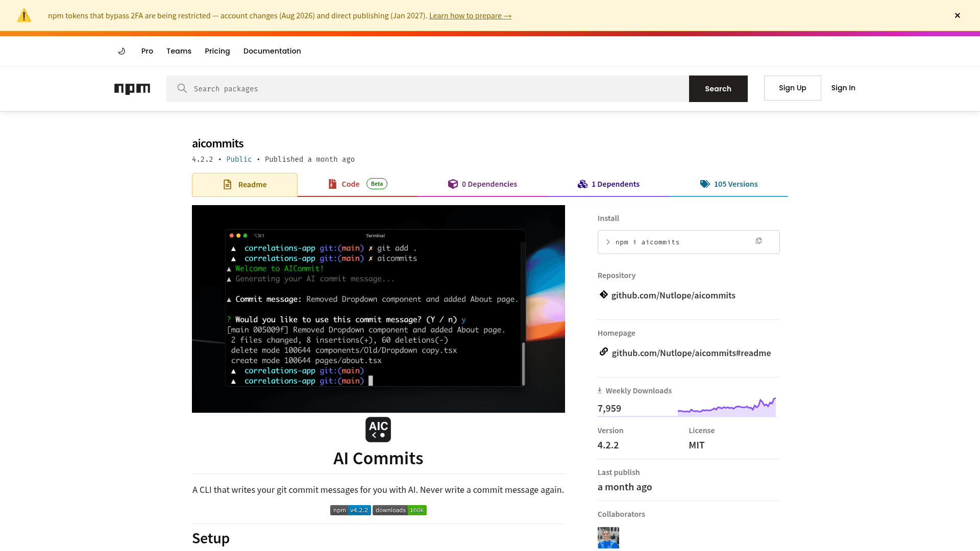
Task: Click the Beta badge
Action: click(377, 184)
